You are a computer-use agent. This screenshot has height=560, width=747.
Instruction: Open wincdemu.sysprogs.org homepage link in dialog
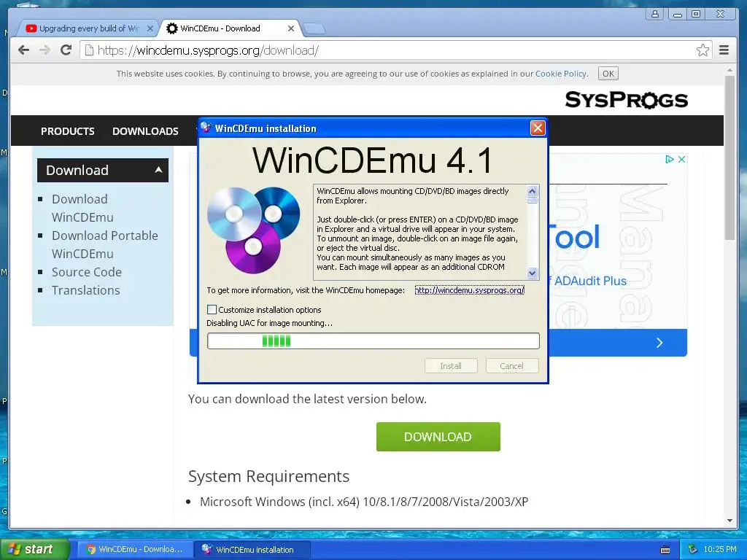(x=469, y=290)
